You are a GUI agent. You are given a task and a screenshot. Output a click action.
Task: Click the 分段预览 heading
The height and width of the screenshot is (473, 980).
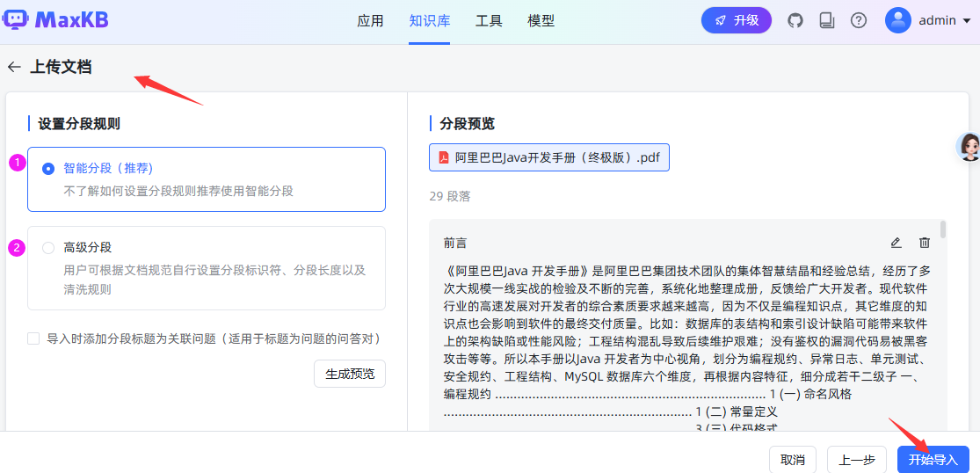[x=467, y=124]
